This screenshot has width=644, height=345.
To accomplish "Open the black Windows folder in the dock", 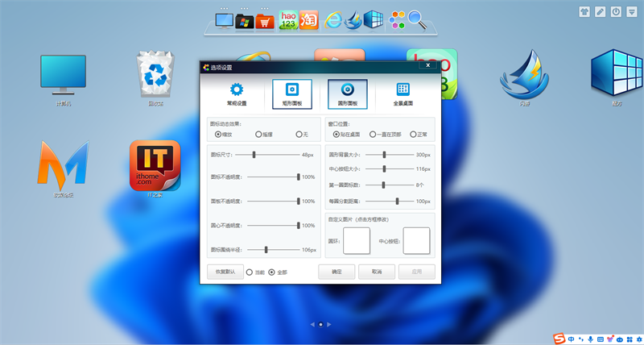I will [245, 21].
